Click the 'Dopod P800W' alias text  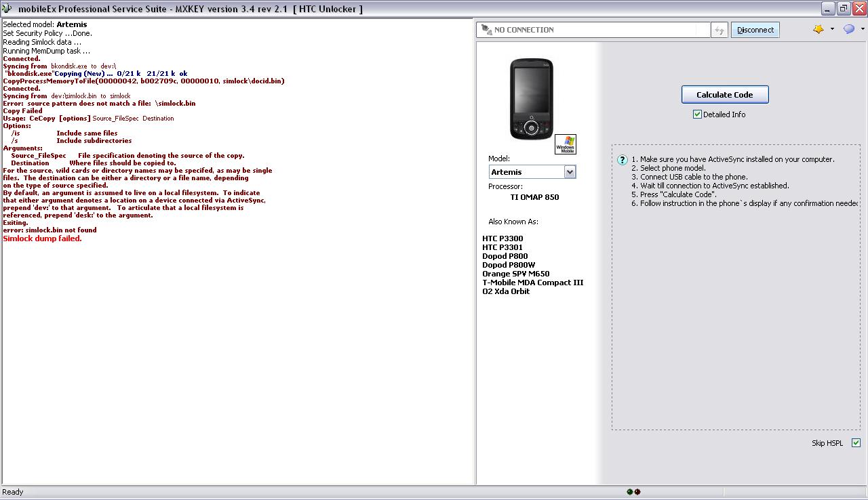coord(509,265)
